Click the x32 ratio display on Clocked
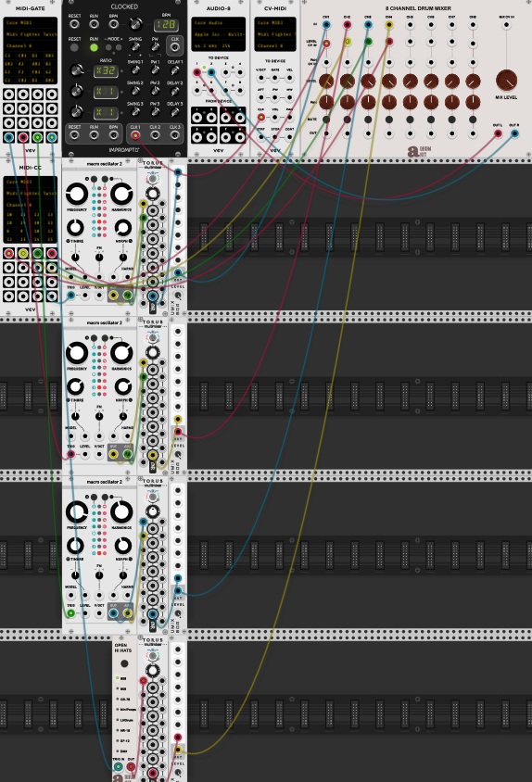The height and width of the screenshot is (782, 532). point(106,70)
